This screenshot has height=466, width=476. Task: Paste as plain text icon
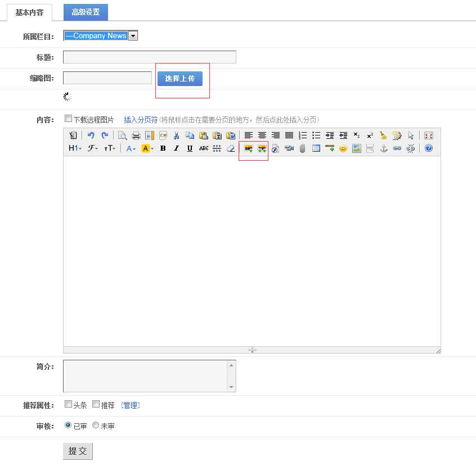click(x=217, y=135)
